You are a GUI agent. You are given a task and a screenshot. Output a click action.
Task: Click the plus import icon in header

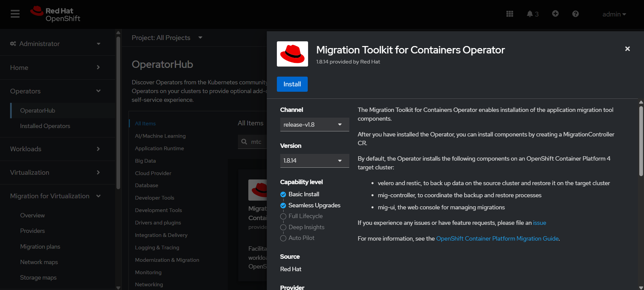click(x=555, y=13)
